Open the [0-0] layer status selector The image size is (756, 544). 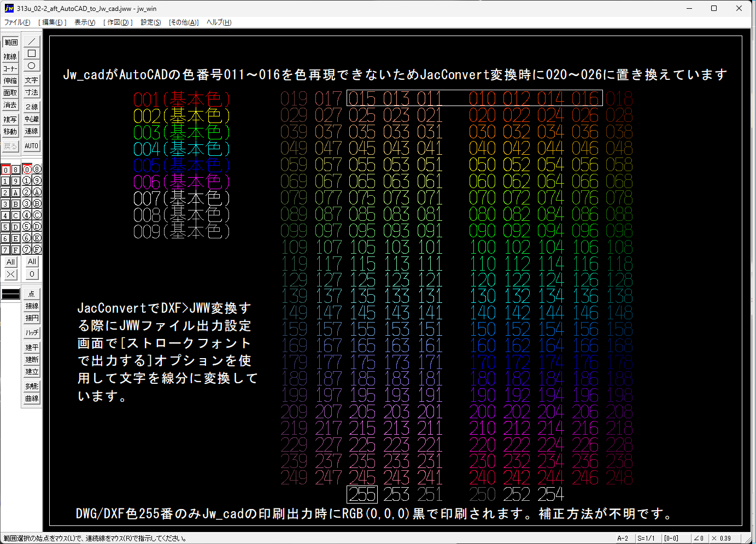tap(671, 539)
